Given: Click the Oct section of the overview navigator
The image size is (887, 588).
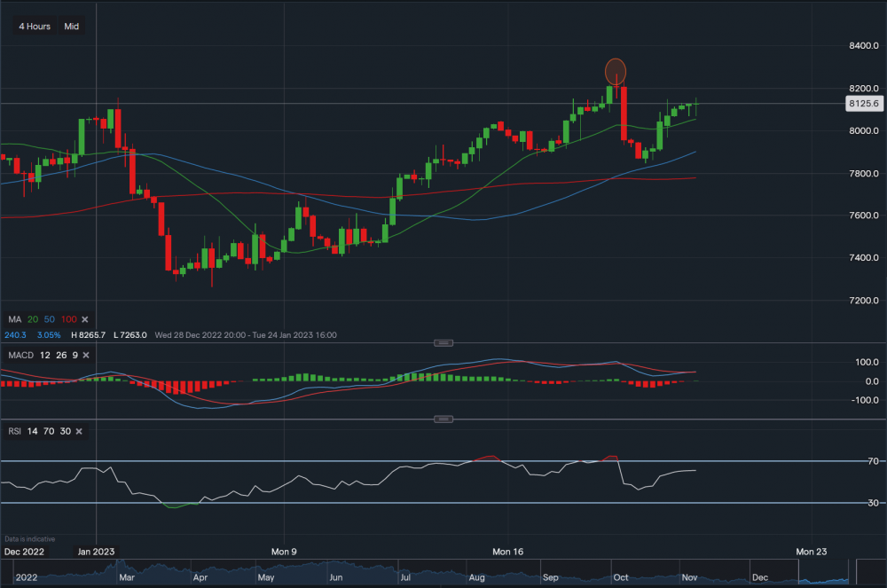Looking at the screenshot, I should pyautogui.click(x=620, y=576).
